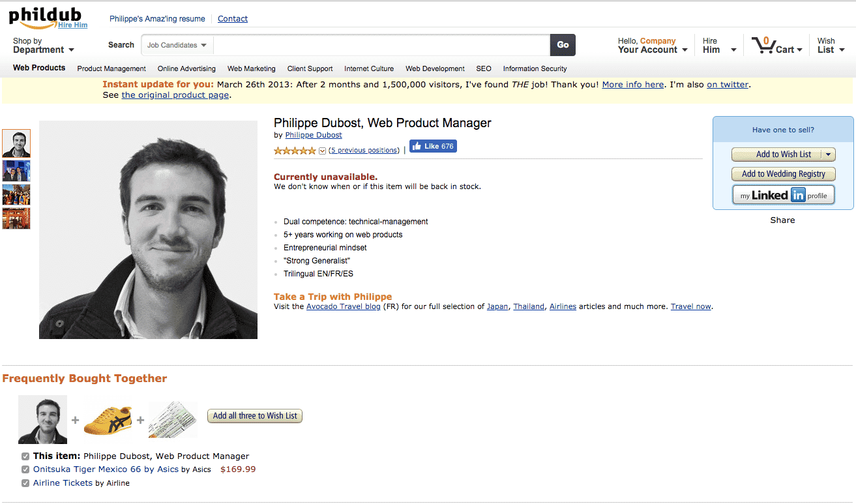Uncheck the Onitsuka Tiger Mexico 66 checkbox
Viewport: 856px width, 504px height.
[25, 469]
